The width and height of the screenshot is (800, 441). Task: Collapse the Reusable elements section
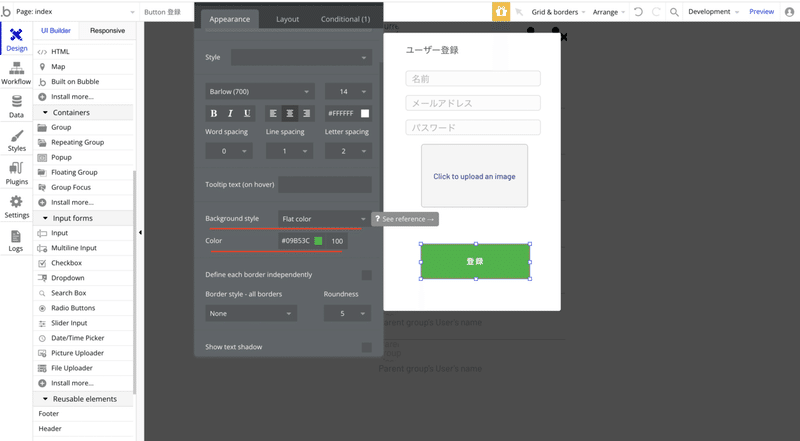(45, 399)
